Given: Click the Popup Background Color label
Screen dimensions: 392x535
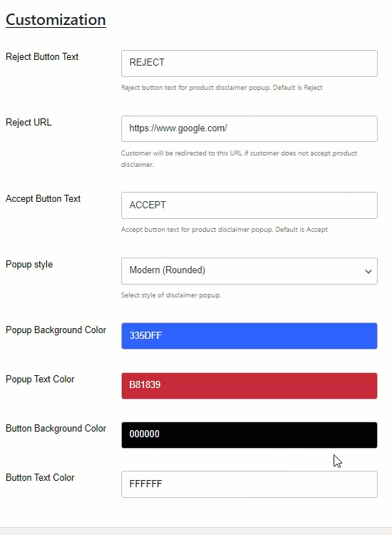Looking at the screenshot, I should click(56, 330).
